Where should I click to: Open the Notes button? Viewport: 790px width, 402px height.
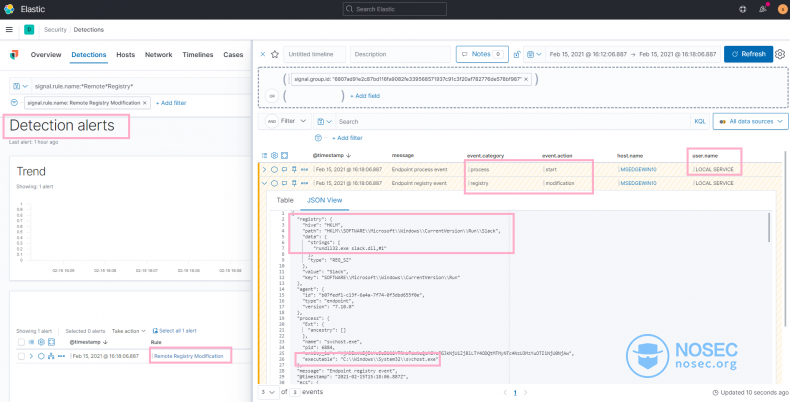click(482, 54)
